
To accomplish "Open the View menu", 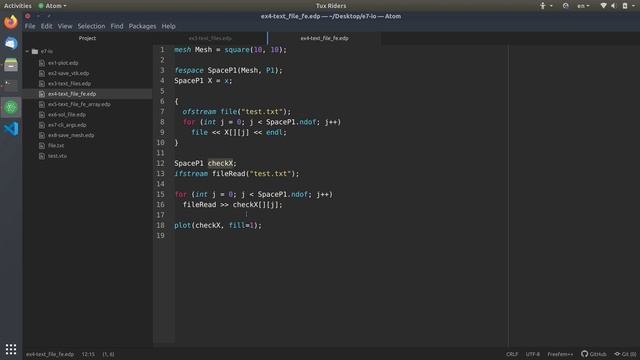I will [65, 26].
